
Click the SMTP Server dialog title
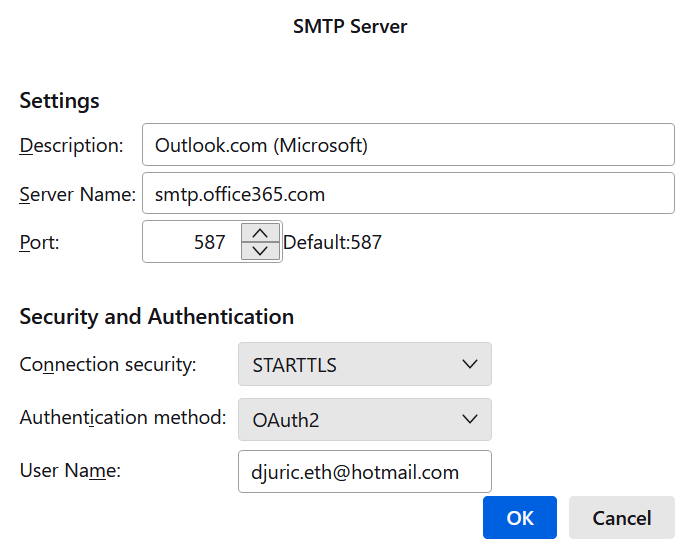point(350,26)
